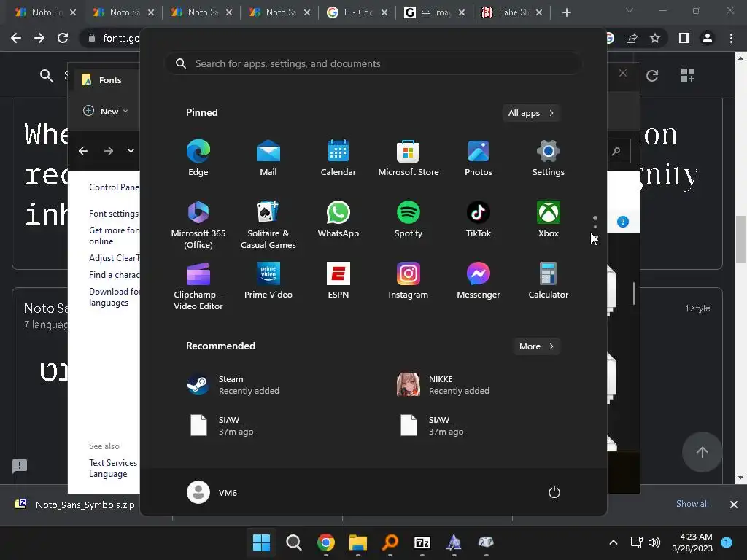Viewport: 747px width, 560px height.
Task: Open taskbar Search
Action: click(x=293, y=542)
